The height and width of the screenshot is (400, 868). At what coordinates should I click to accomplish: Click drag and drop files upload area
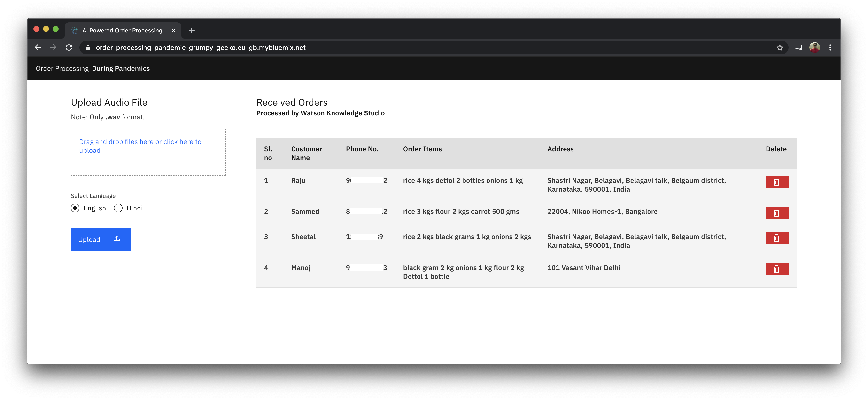pyautogui.click(x=148, y=152)
